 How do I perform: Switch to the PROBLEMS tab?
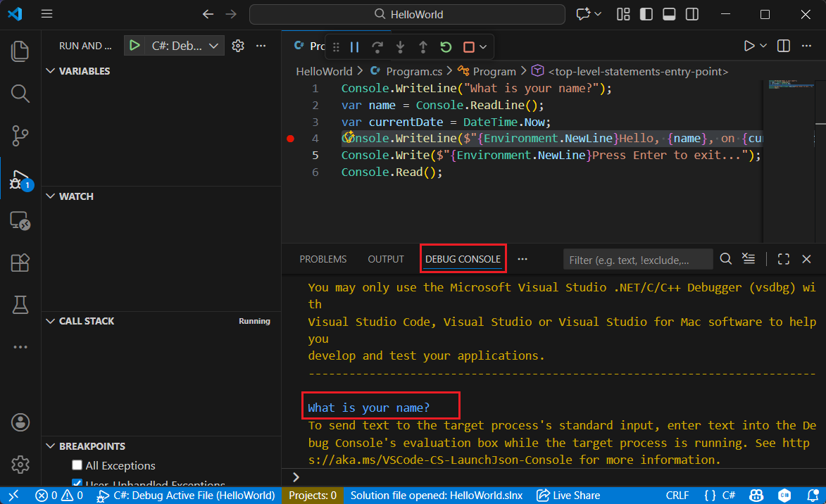tap(323, 258)
